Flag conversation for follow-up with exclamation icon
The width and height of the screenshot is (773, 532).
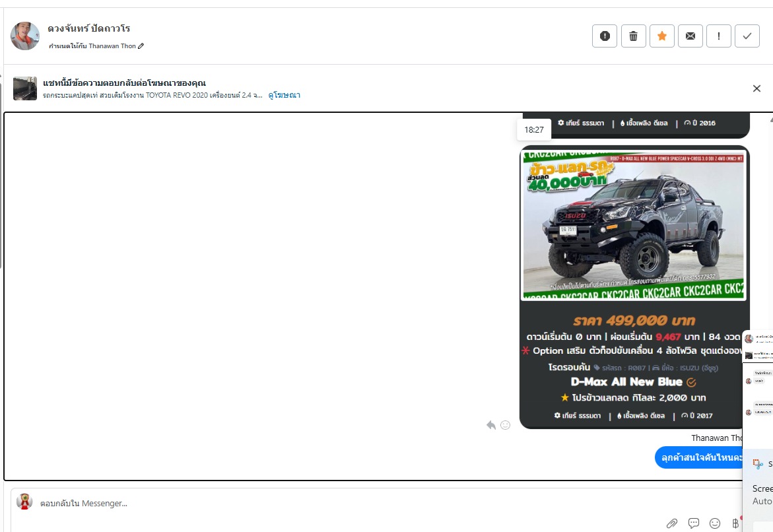719,36
